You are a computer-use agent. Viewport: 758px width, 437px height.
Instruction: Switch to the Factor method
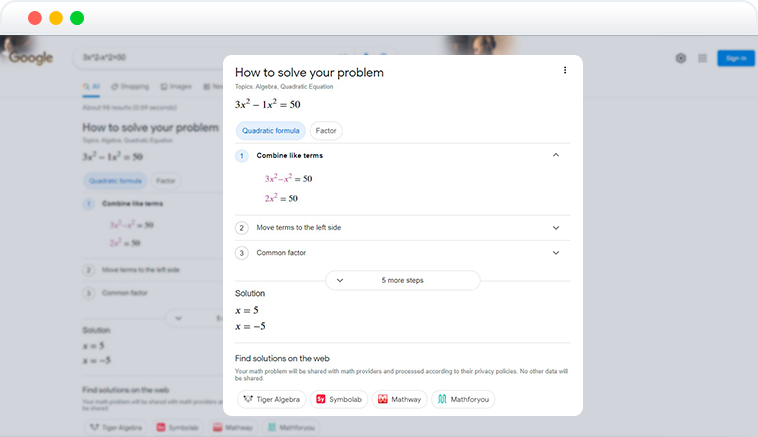[x=326, y=131]
